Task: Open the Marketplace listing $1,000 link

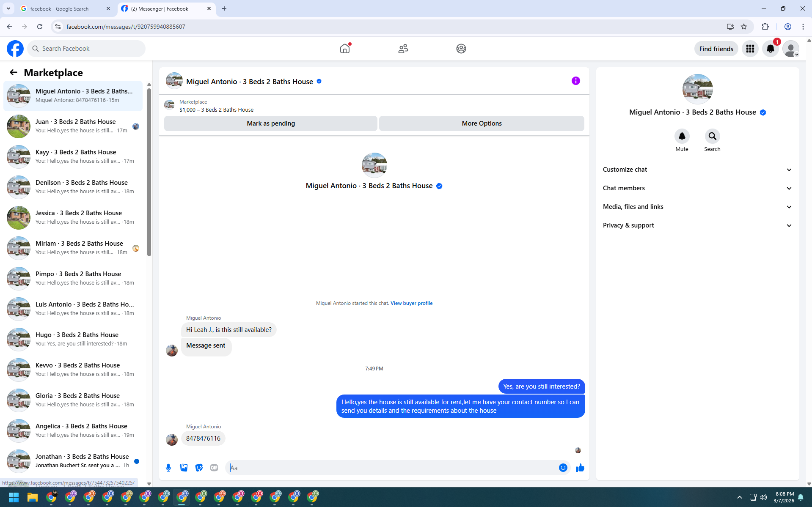Action: click(216, 110)
